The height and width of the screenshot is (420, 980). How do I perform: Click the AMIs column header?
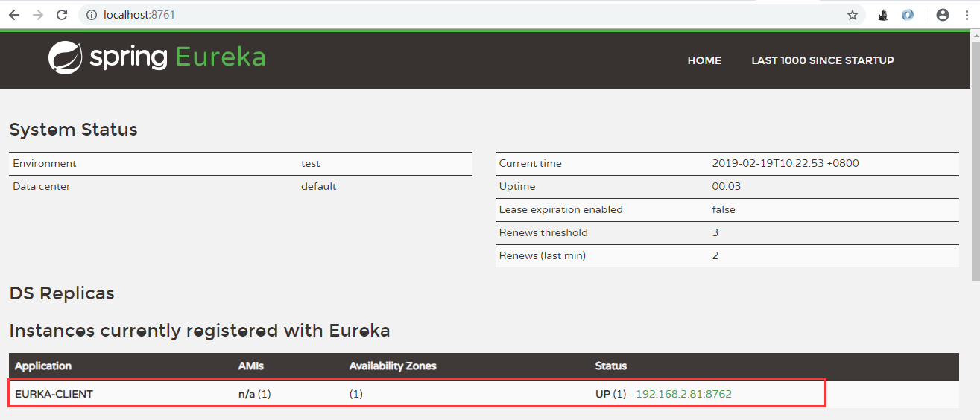251,366
